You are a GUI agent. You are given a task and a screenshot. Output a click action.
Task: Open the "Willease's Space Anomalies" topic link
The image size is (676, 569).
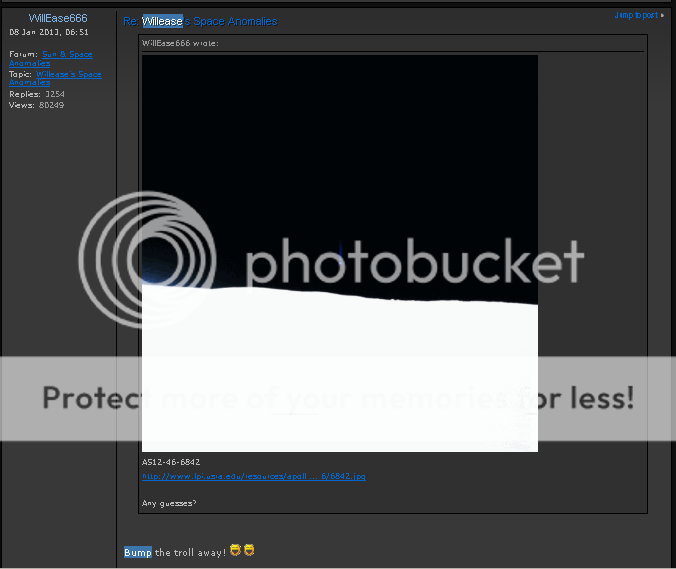point(55,78)
